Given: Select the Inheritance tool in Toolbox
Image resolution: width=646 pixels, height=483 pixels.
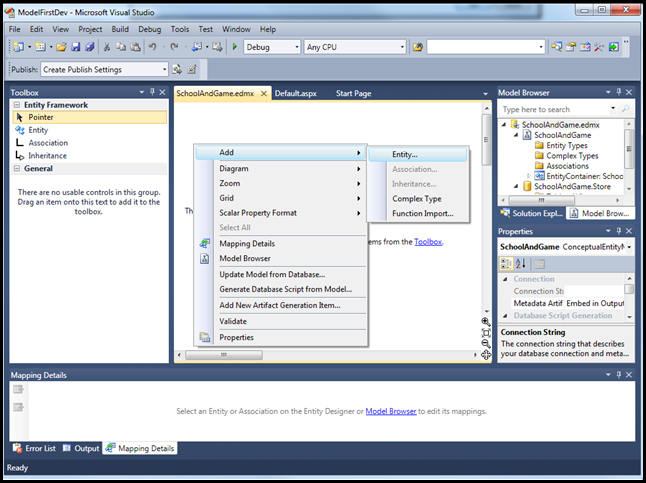Looking at the screenshot, I should (x=47, y=156).
